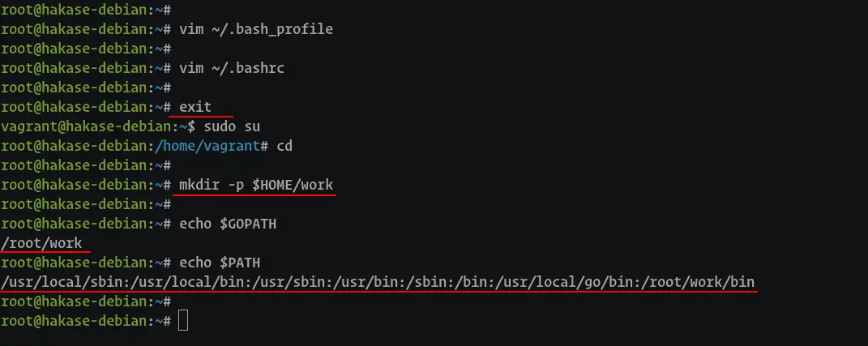Click the '~/.bash_profile' file path argument
This screenshot has width=868, height=346.
272,29
